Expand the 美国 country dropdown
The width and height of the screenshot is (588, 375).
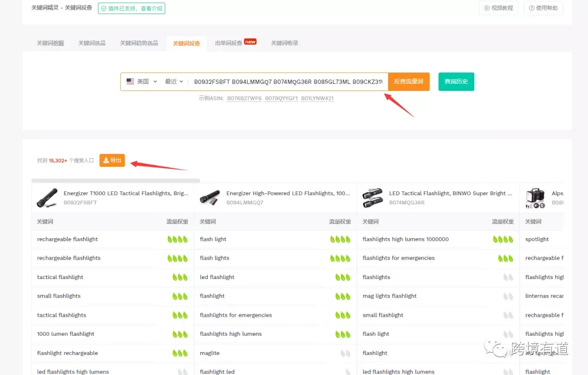coord(142,81)
